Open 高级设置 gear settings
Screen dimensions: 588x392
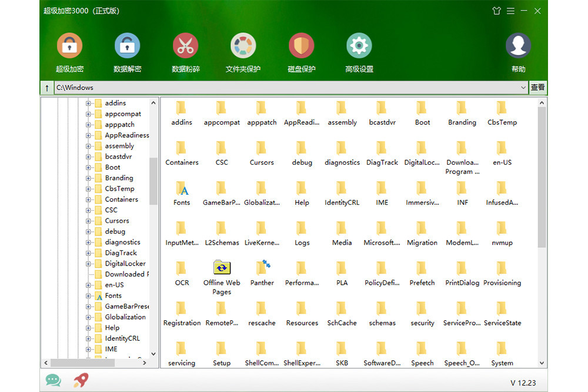point(359,46)
